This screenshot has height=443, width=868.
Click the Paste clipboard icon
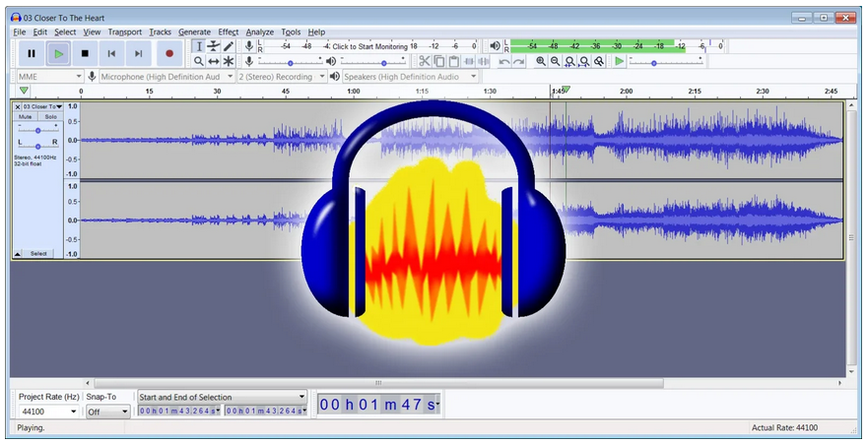[x=454, y=61]
